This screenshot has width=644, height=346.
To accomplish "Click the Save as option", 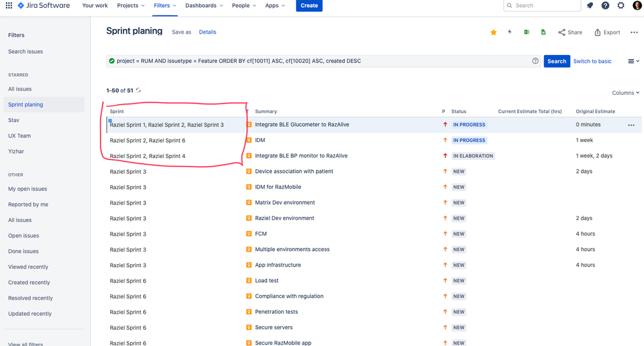I will tap(181, 32).
